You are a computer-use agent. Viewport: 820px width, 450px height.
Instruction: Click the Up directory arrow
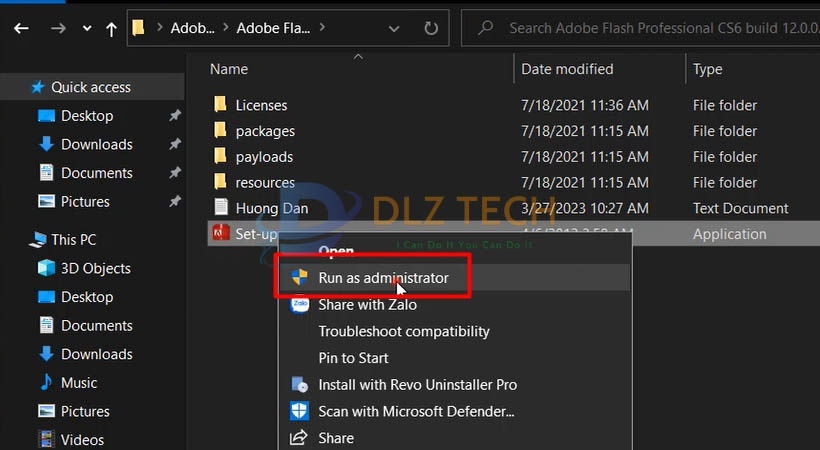pyautogui.click(x=111, y=28)
